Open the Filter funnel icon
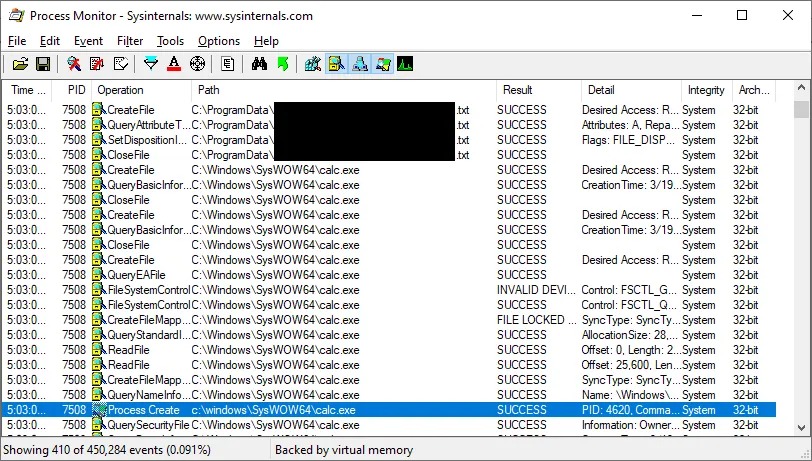 click(x=151, y=64)
